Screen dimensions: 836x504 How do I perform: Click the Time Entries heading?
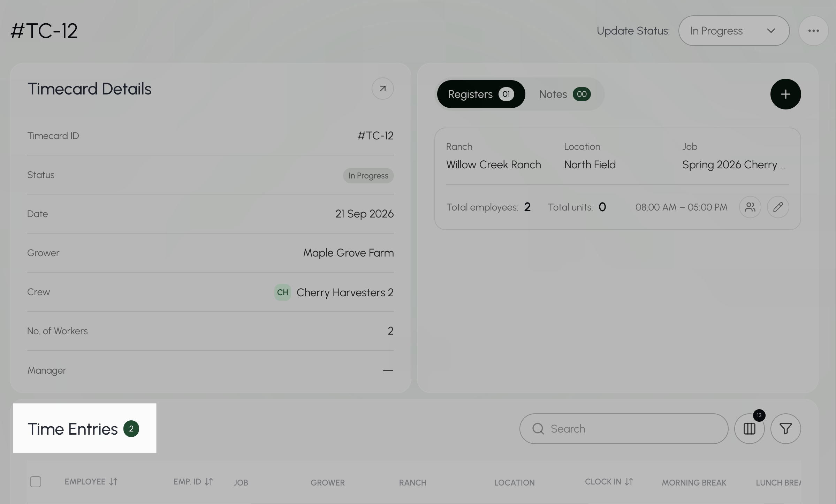click(x=73, y=429)
